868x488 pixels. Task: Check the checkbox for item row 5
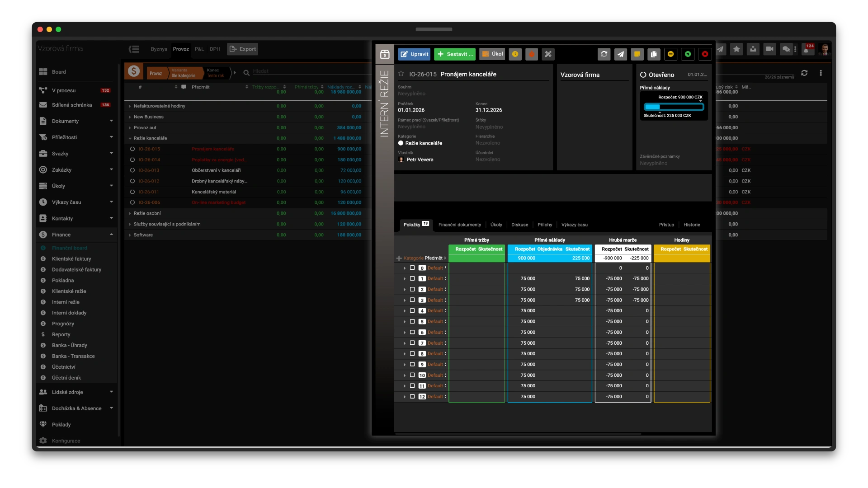[412, 321]
